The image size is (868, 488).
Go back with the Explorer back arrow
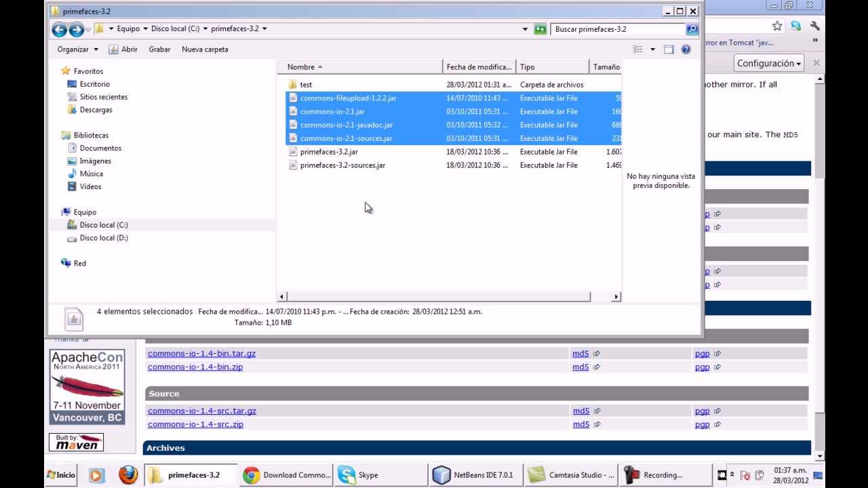[x=59, y=29]
